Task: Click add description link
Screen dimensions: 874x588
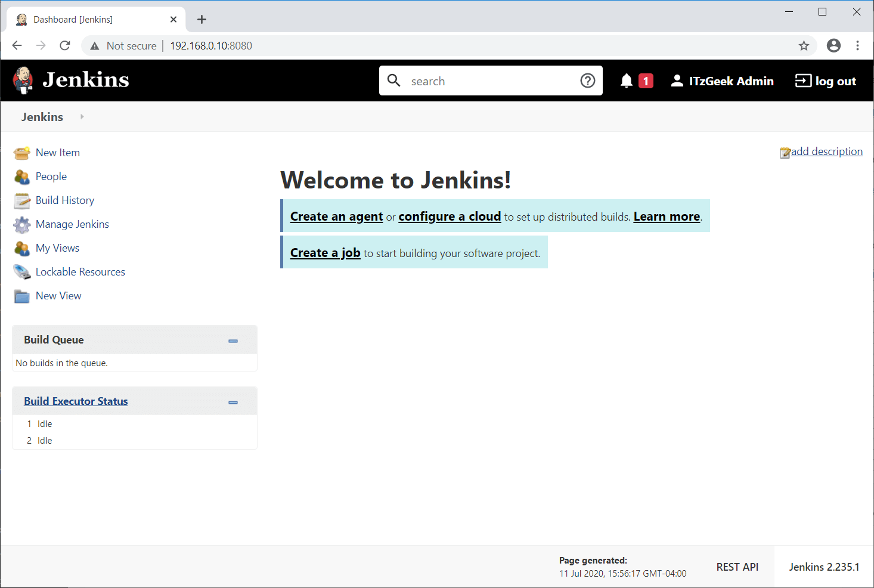Action: pos(827,151)
